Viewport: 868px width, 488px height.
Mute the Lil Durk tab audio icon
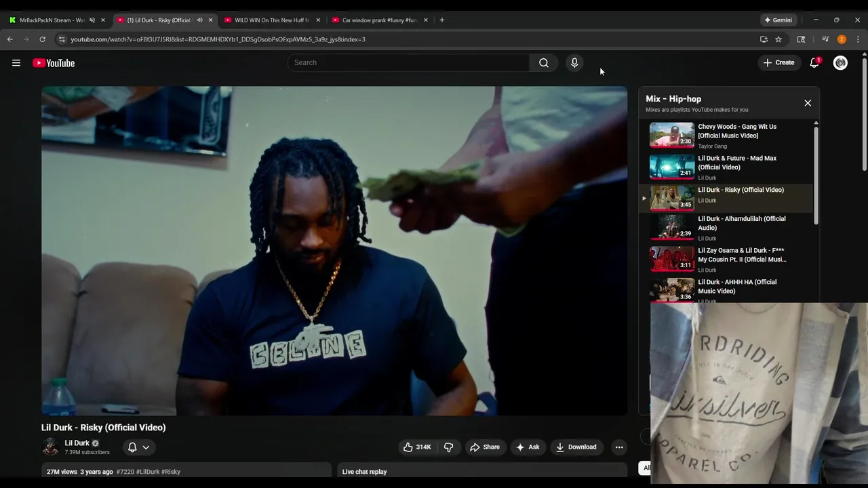point(199,20)
